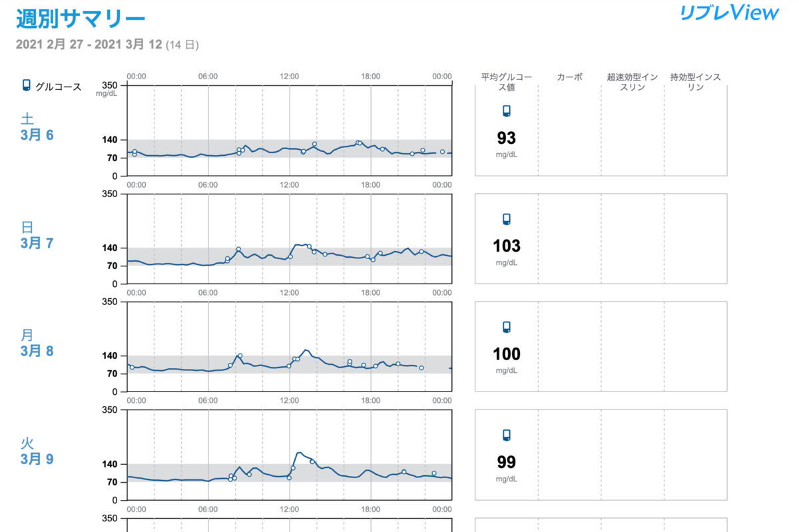The height and width of the screenshot is (532, 799).
Task: Click the グルコース legend label
Action: click(59, 87)
